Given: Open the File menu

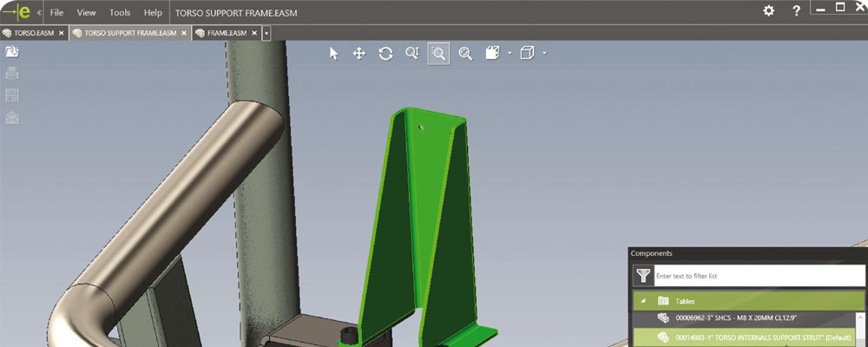Looking at the screenshot, I should (x=56, y=13).
